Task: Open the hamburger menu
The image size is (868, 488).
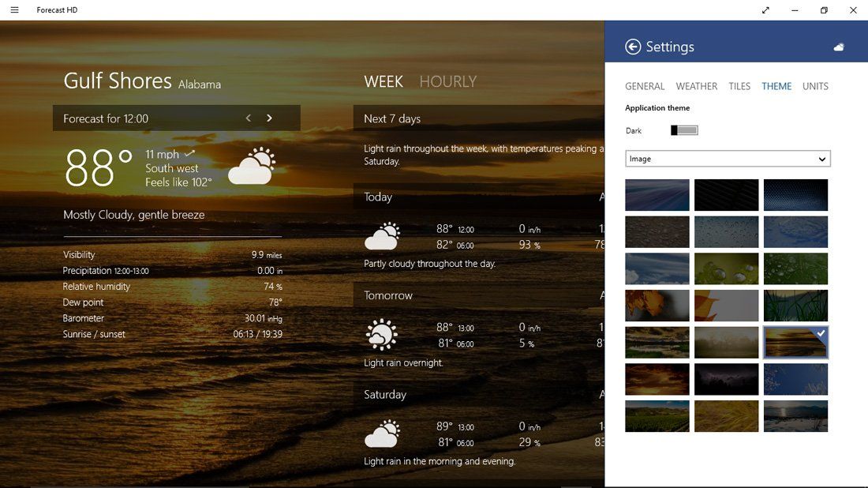Action: (x=13, y=10)
